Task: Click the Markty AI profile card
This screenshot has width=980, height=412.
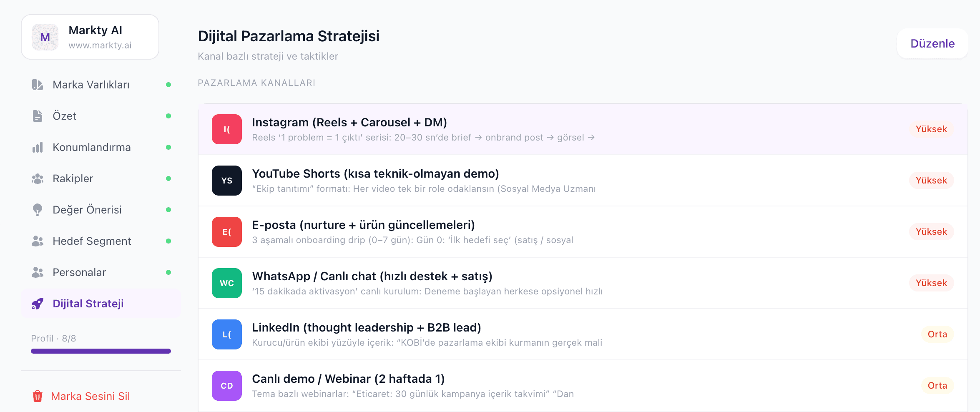Action: click(x=90, y=37)
